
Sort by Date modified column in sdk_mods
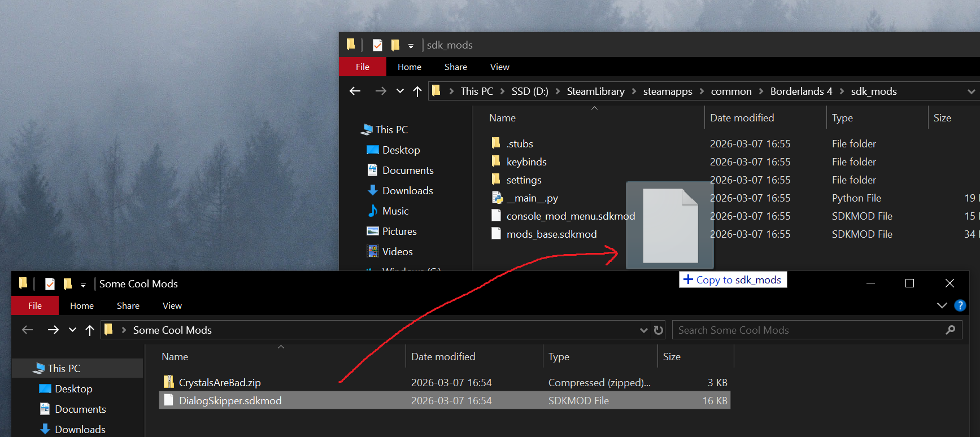pos(742,118)
